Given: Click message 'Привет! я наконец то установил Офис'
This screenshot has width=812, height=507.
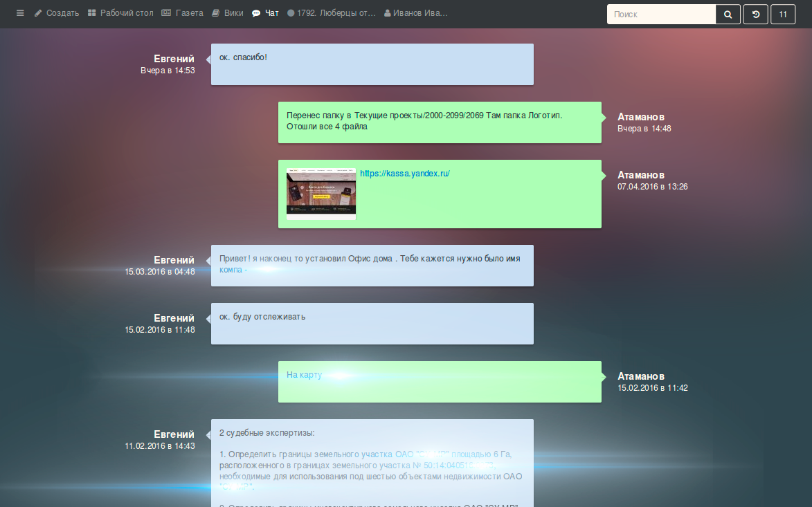Looking at the screenshot, I should (x=372, y=266).
